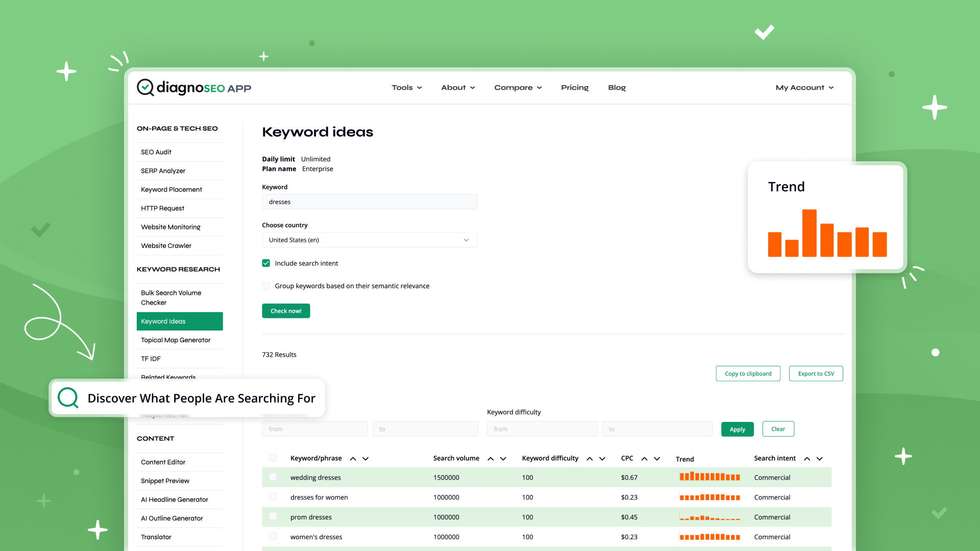
Task: Open the About dropdown menu
Action: (x=458, y=87)
